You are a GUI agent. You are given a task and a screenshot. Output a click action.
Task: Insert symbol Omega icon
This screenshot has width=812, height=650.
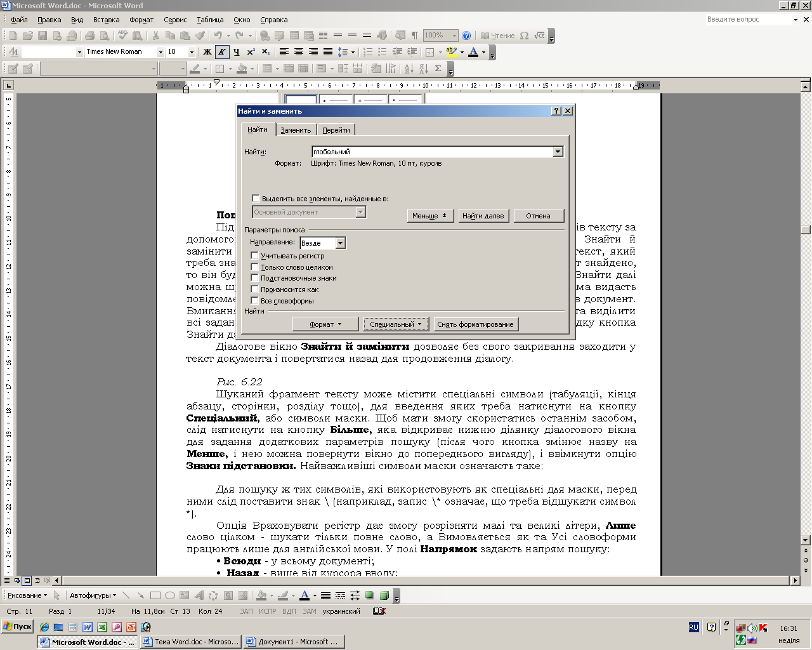pos(524,36)
